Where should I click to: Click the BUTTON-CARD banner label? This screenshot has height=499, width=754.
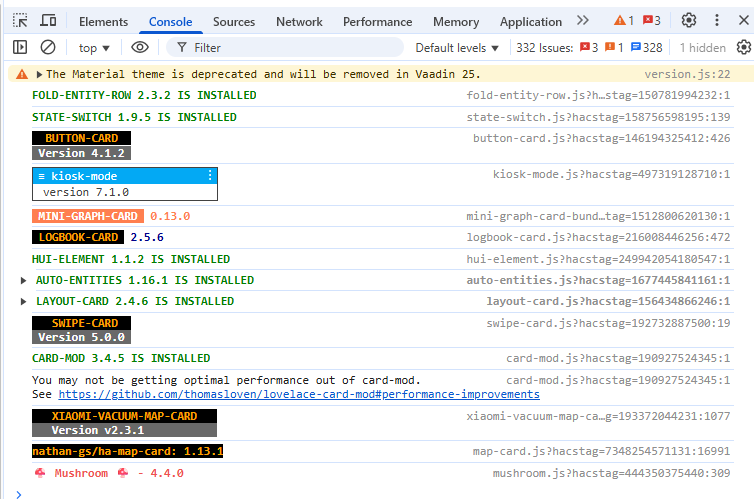(x=81, y=138)
